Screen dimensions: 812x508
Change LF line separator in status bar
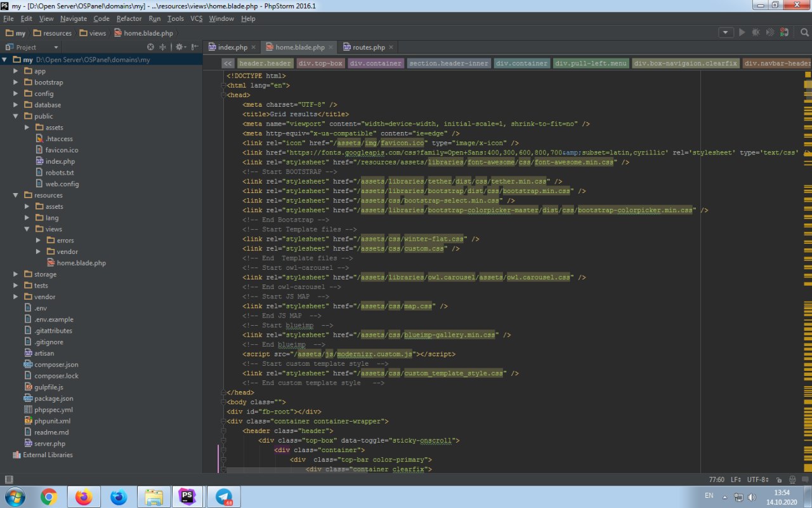coord(737,480)
